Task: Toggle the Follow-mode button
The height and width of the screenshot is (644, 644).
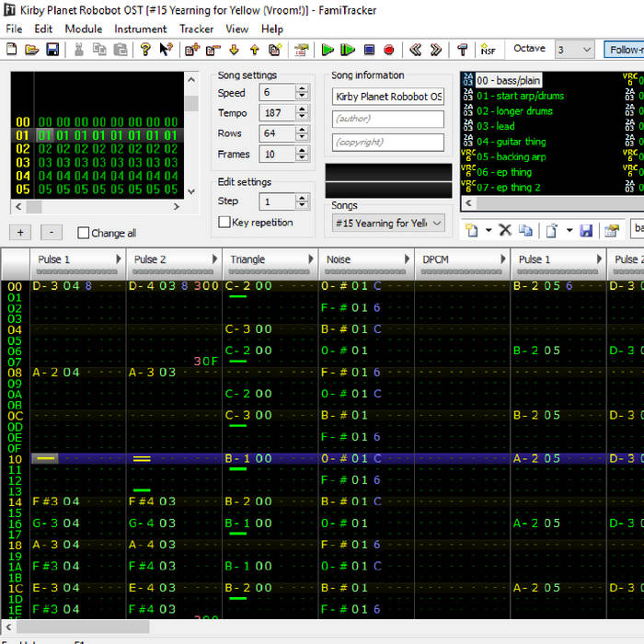Action: pyautogui.click(x=624, y=50)
